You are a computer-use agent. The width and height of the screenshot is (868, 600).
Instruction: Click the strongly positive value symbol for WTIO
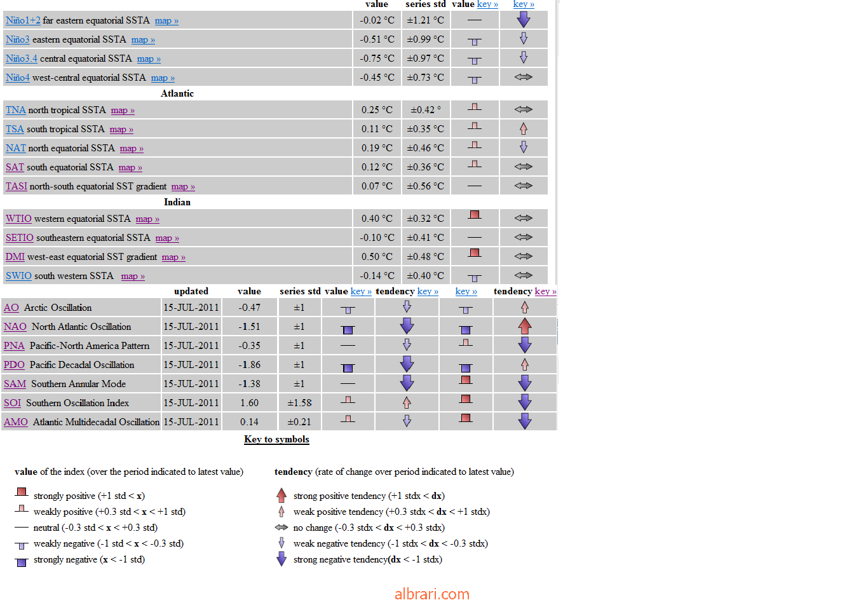[475, 215]
